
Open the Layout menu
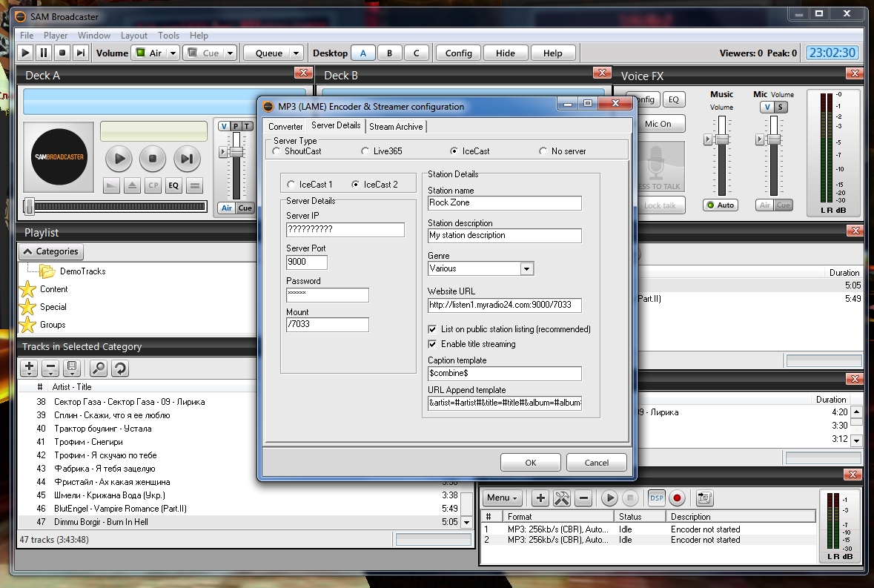coord(133,35)
